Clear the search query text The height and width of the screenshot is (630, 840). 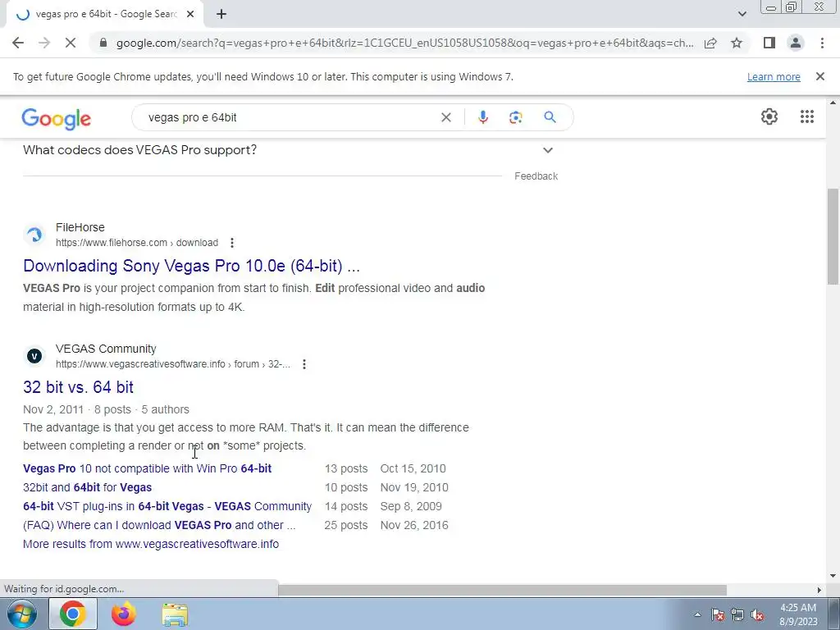click(445, 117)
